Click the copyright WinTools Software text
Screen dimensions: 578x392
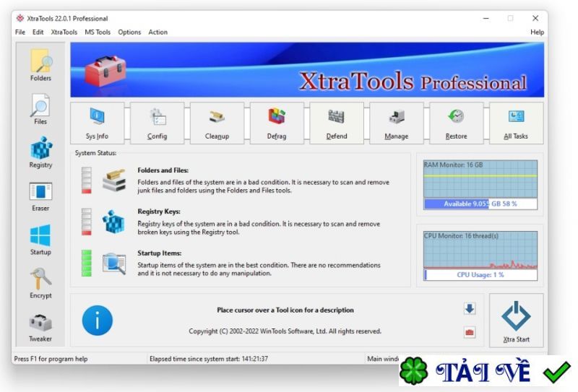pyautogui.click(x=285, y=331)
